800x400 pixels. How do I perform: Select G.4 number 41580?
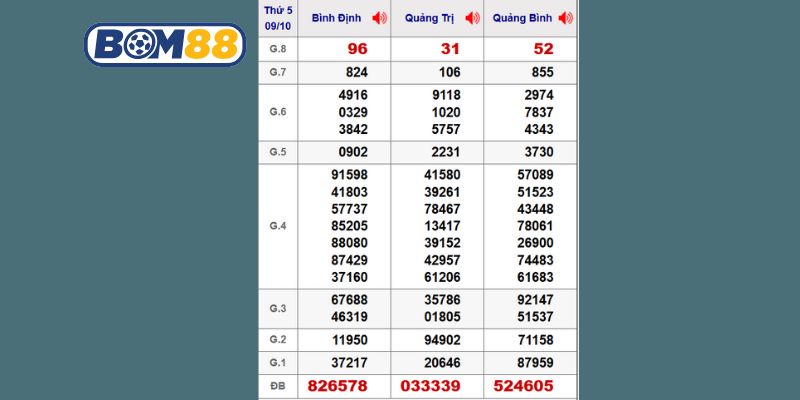(442, 175)
